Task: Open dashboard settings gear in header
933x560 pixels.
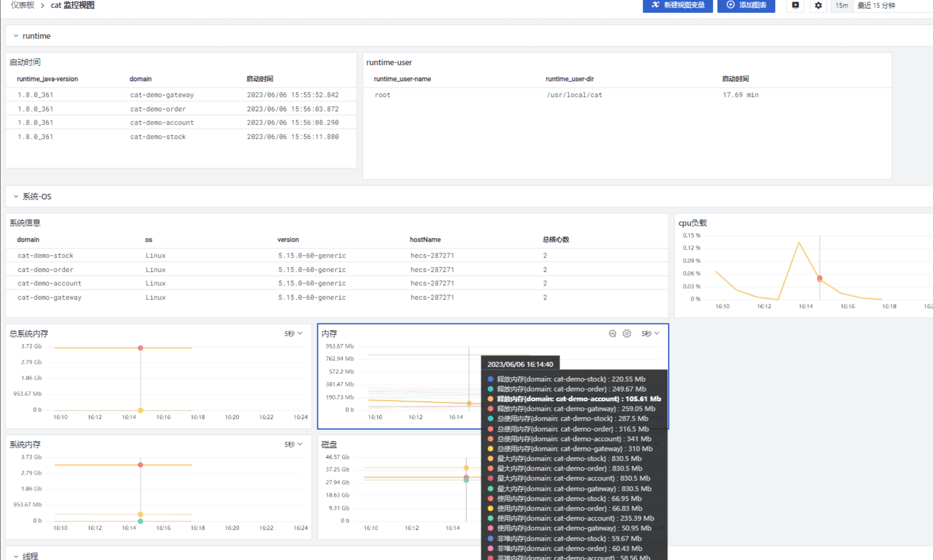Action: pyautogui.click(x=818, y=6)
